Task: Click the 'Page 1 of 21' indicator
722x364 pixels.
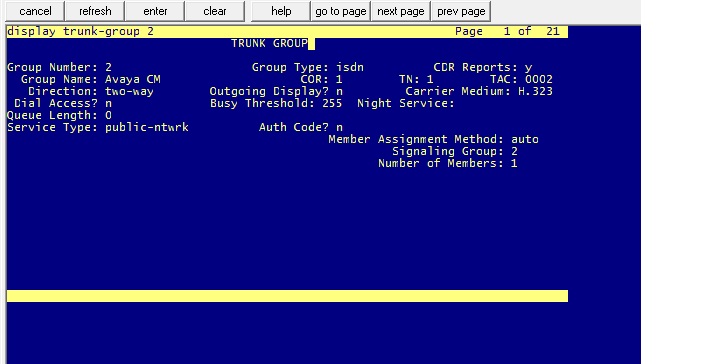Action: click(x=507, y=31)
